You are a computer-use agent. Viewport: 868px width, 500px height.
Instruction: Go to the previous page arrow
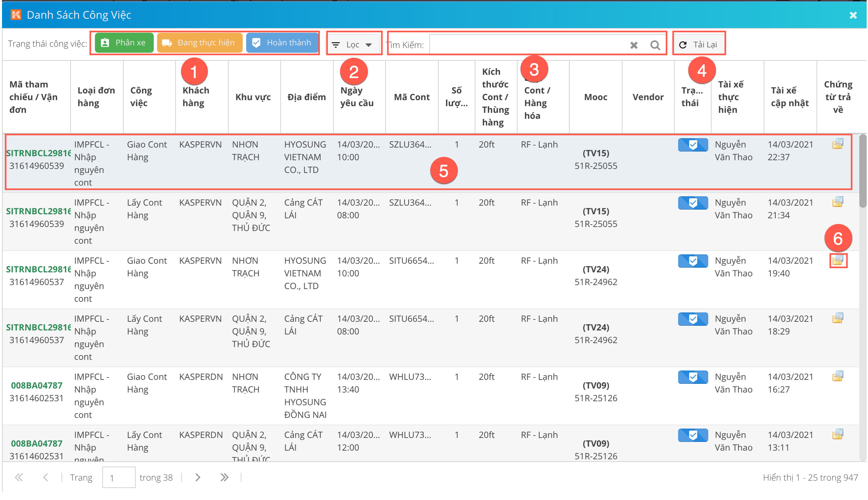click(45, 477)
